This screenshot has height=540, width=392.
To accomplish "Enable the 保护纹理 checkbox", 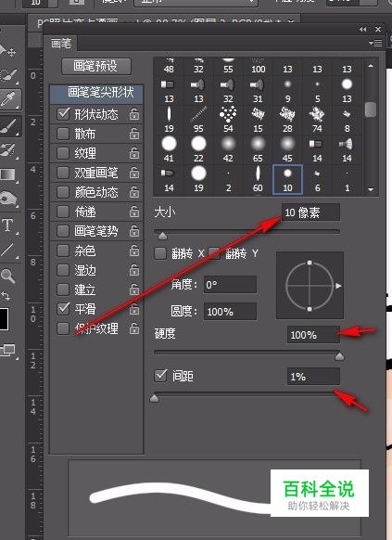I will tap(63, 328).
